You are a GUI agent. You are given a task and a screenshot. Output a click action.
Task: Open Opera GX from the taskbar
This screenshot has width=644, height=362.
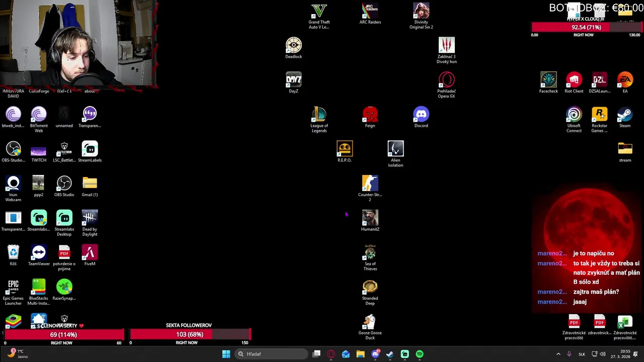tap(331, 354)
